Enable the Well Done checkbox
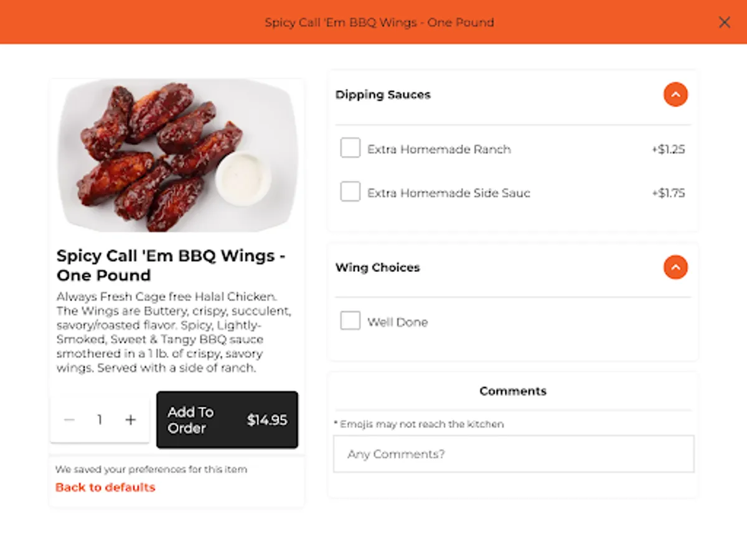The image size is (747, 560). tap(350, 321)
